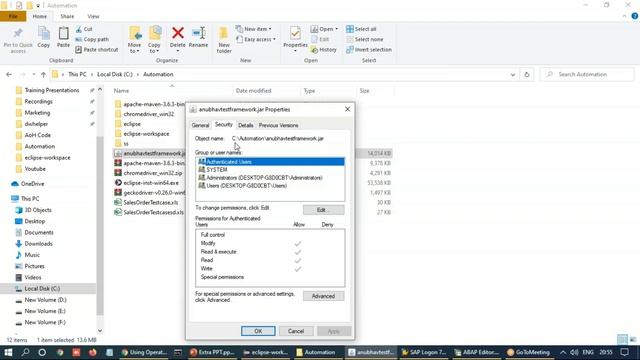Click OK in Properties dialog
The width and height of the screenshot is (640, 360).
pyautogui.click(x=258, y=331)
